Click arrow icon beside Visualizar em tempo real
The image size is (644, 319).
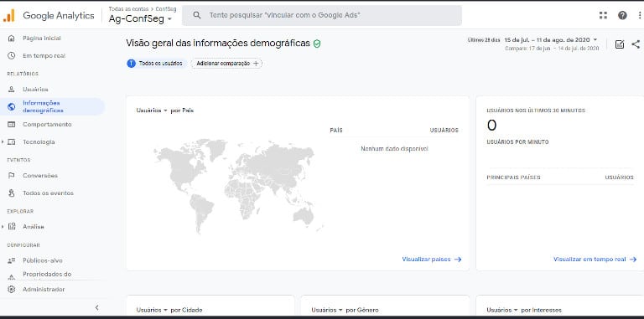633,260
